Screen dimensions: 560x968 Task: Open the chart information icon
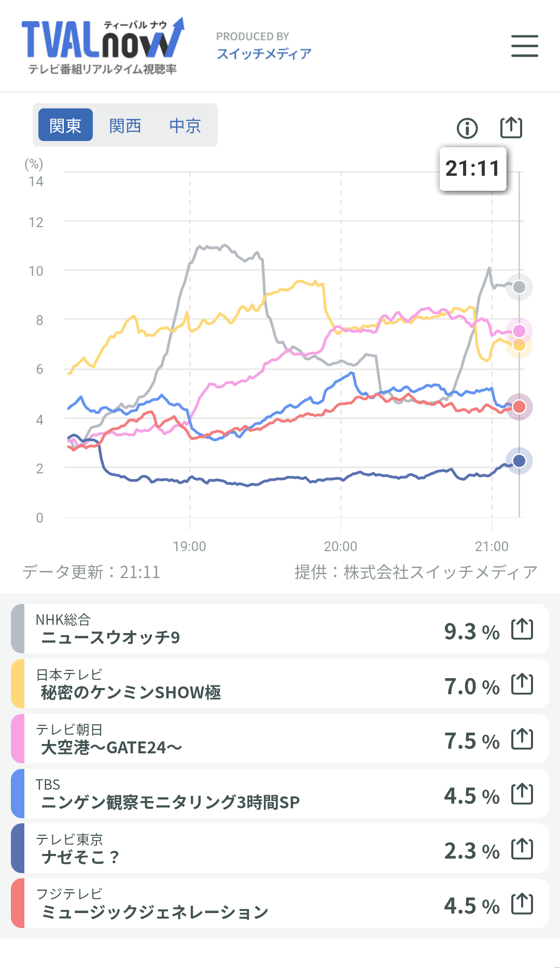[467, 128]
